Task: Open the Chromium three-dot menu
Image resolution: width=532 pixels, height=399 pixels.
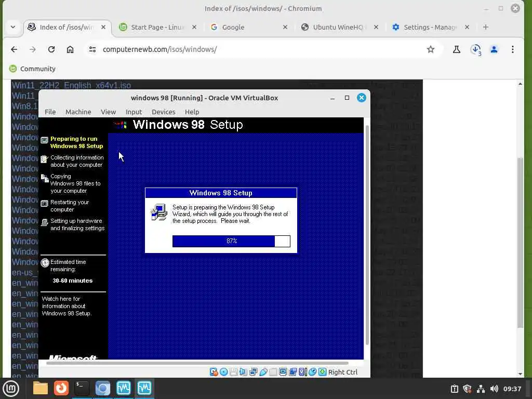Action: [x=513, y=49]
